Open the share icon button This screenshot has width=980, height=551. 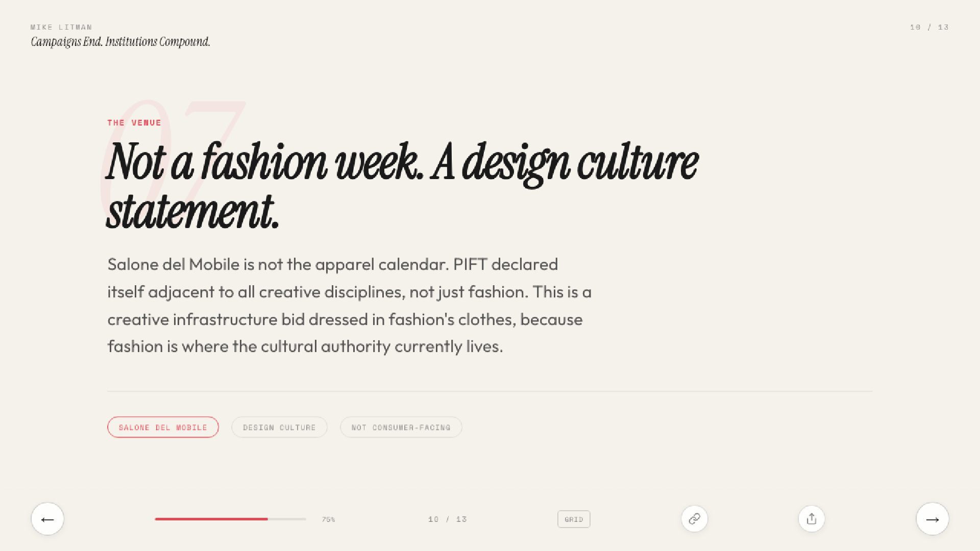click(812, 519)
